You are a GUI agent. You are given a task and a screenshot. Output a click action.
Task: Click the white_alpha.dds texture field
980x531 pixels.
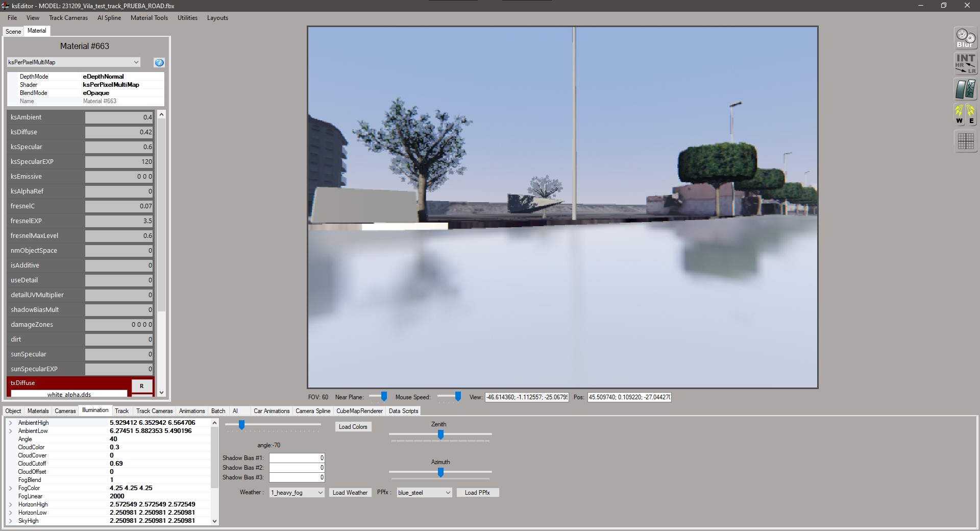point(69,394)
